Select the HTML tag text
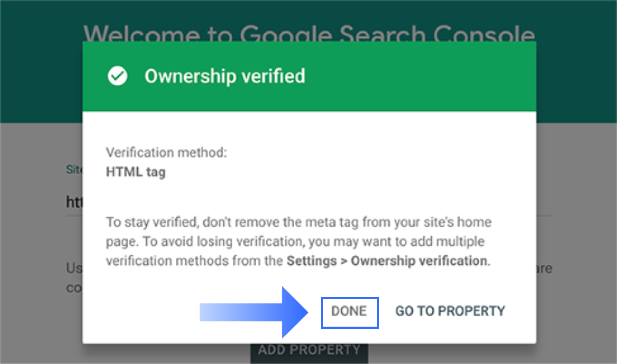Screen dimensions: 617x364 (x=136, y=172)
